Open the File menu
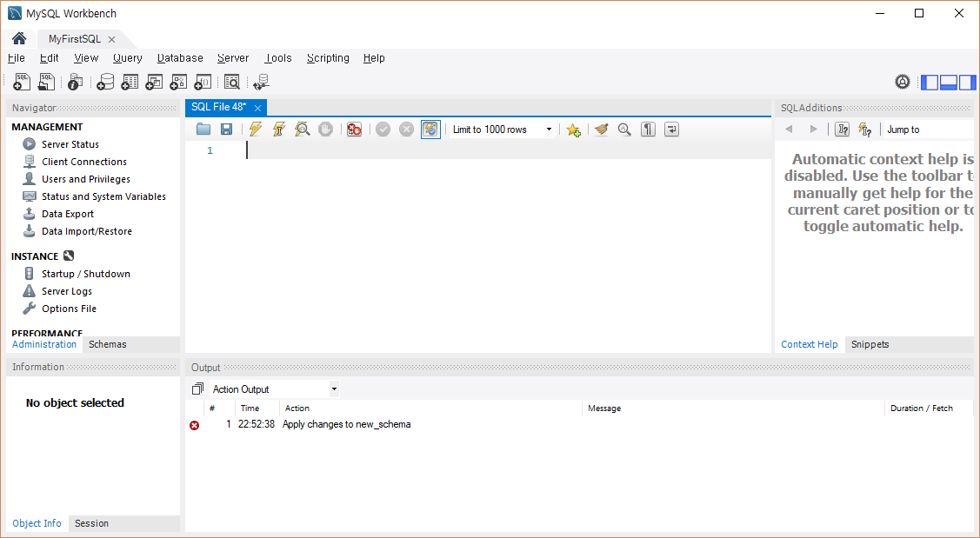 (x=17, y=58)
